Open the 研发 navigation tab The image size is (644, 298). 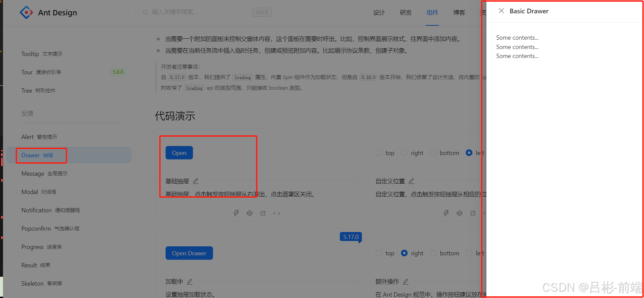pos(406,13)
